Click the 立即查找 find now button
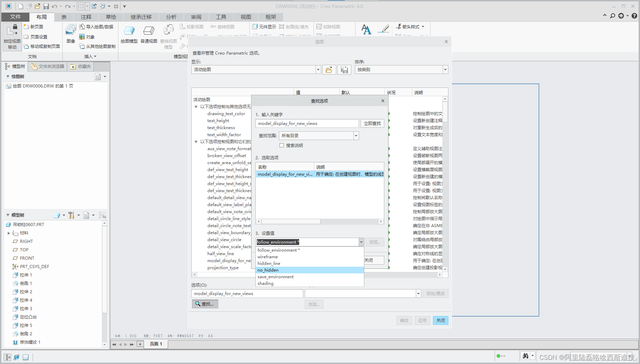Screen dimensions: 640x364 coord(372,124)
